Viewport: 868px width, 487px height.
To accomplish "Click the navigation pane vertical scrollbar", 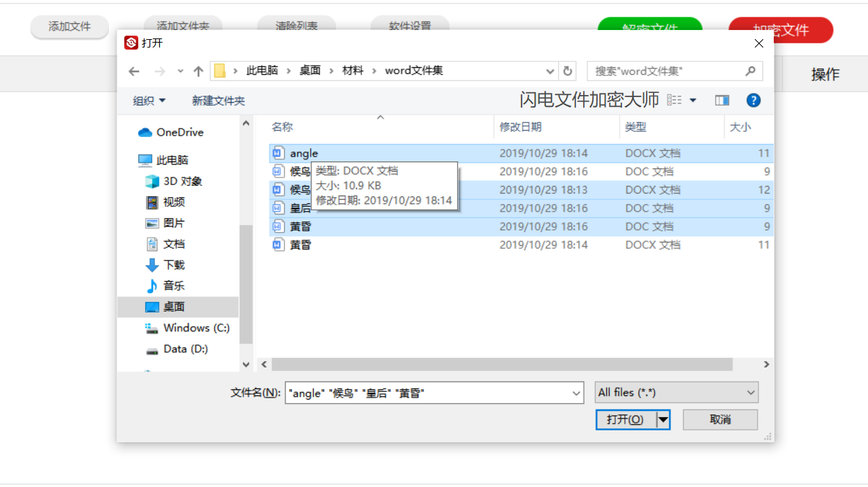I will click(246, 284).
